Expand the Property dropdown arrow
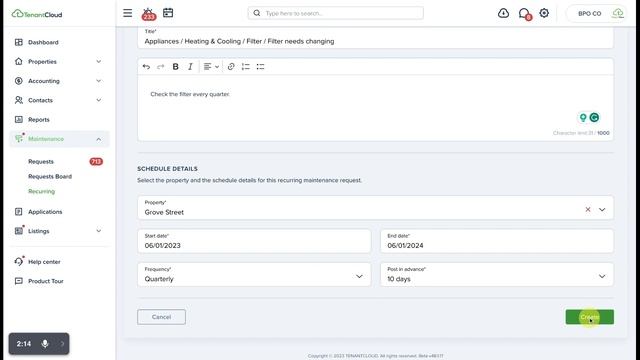Screen dimensions: 640x360 pos(602,209)
